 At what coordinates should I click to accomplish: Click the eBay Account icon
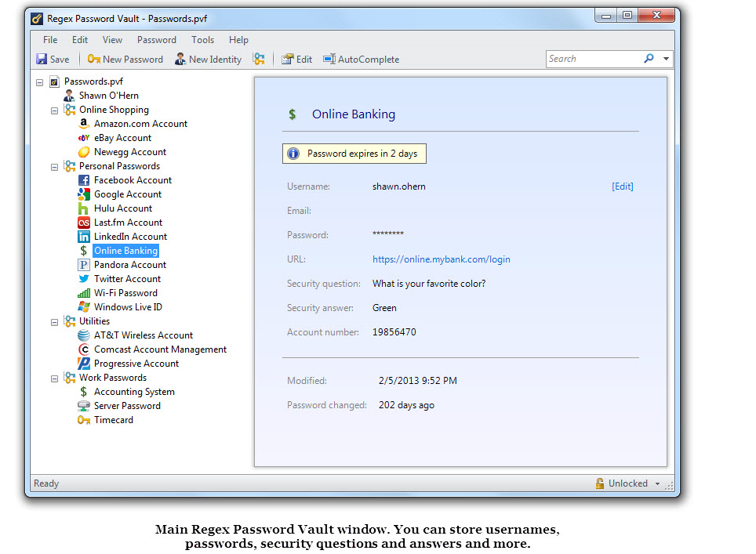(x=83, y=138)
